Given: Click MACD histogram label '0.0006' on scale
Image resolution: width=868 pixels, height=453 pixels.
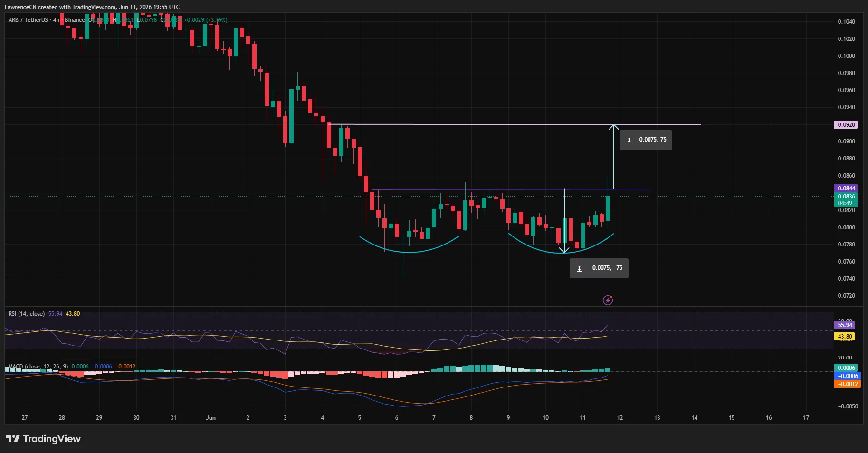Looking at the screenshot, I should click(846, 368).
